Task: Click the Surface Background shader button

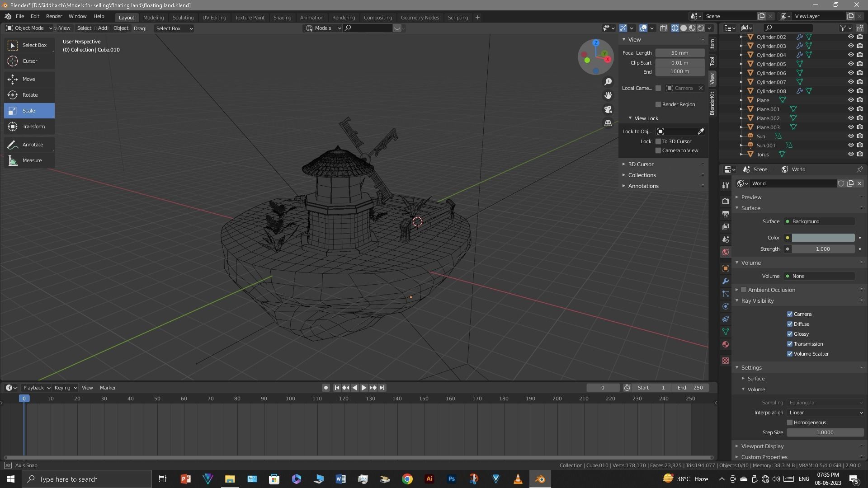Action: click(x=820, y=221)
